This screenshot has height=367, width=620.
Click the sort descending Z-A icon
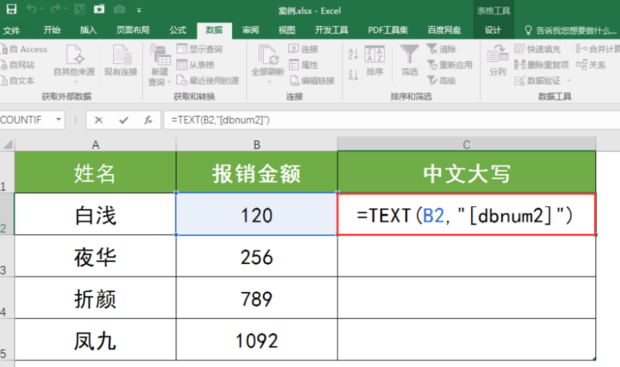coord(353,74)
